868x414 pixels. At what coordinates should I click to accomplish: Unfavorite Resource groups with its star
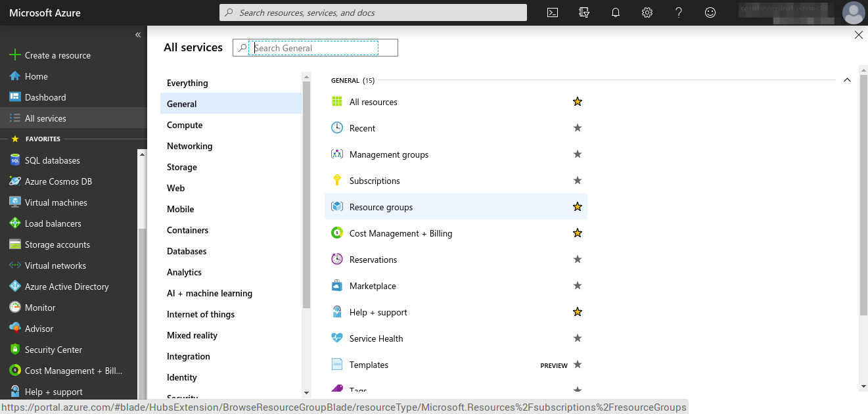pos(578,207)
